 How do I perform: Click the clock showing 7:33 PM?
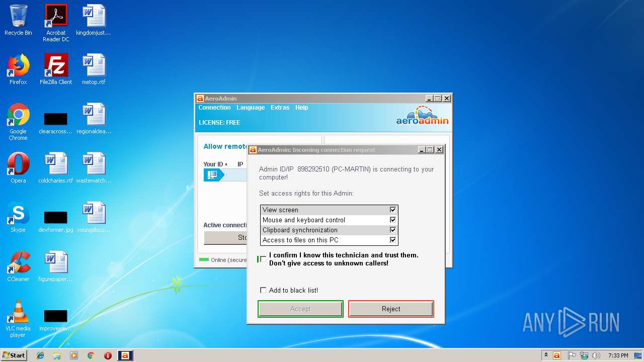coord(618,355)
